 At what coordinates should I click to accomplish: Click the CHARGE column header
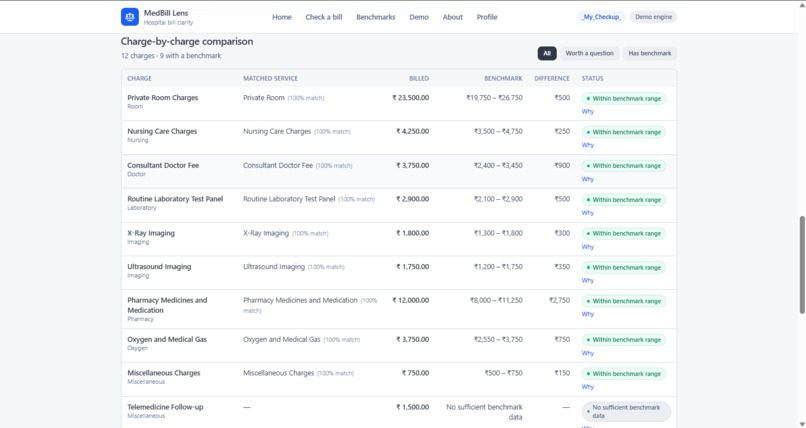(x=139, y=79)
